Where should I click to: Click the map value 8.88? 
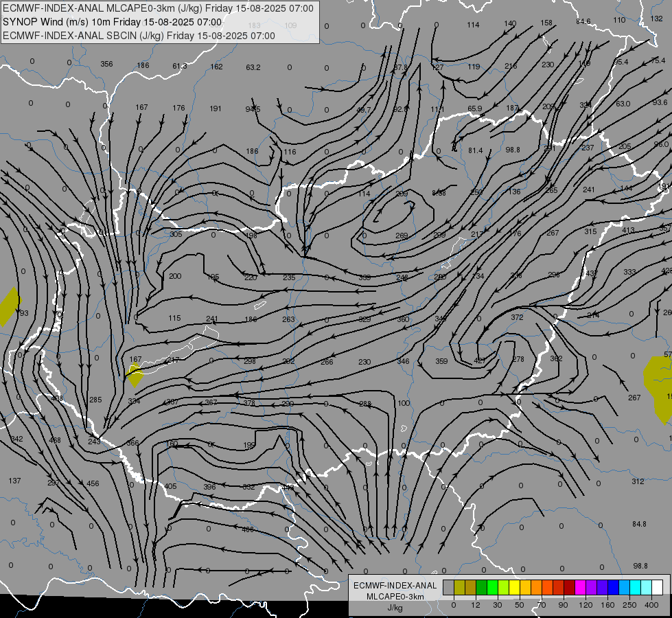tap(439, 193)
